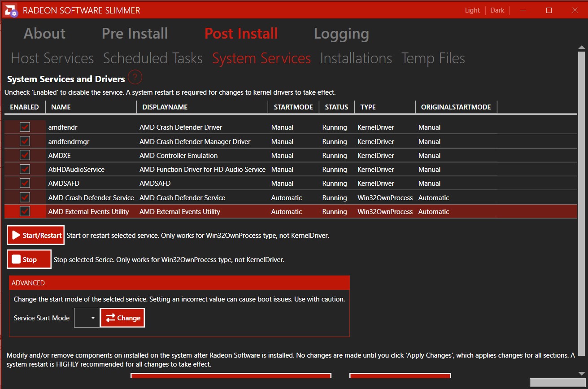View the Temp Files sub-tab

433,58
